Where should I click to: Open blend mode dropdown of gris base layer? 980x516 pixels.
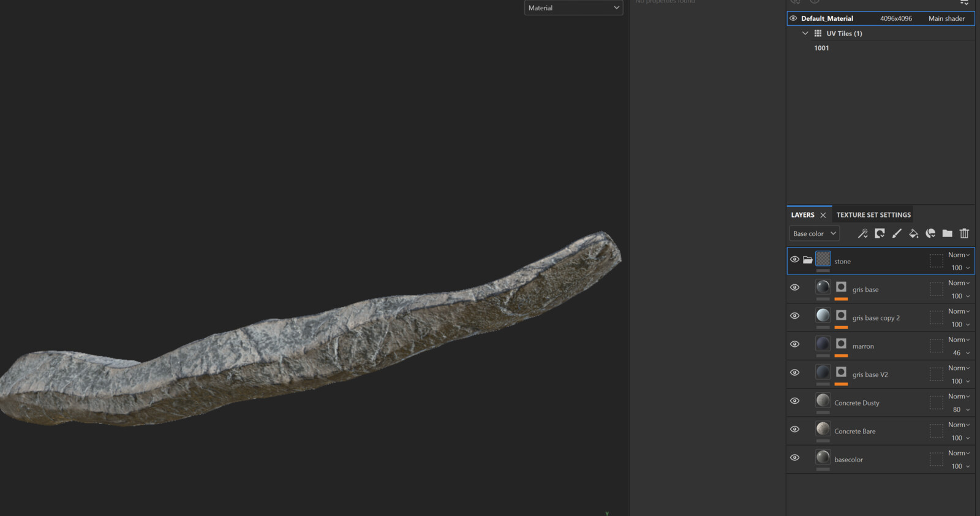pos(959,283)
